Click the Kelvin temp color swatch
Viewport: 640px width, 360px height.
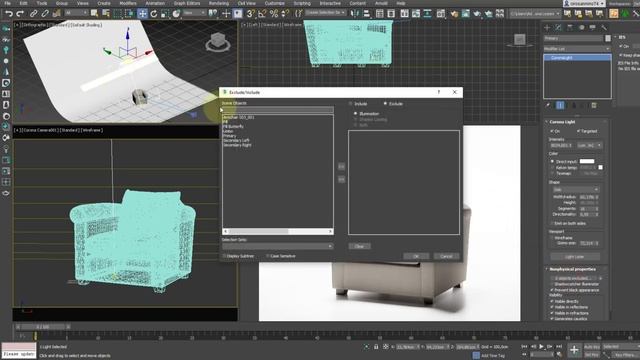click(600, 167)
